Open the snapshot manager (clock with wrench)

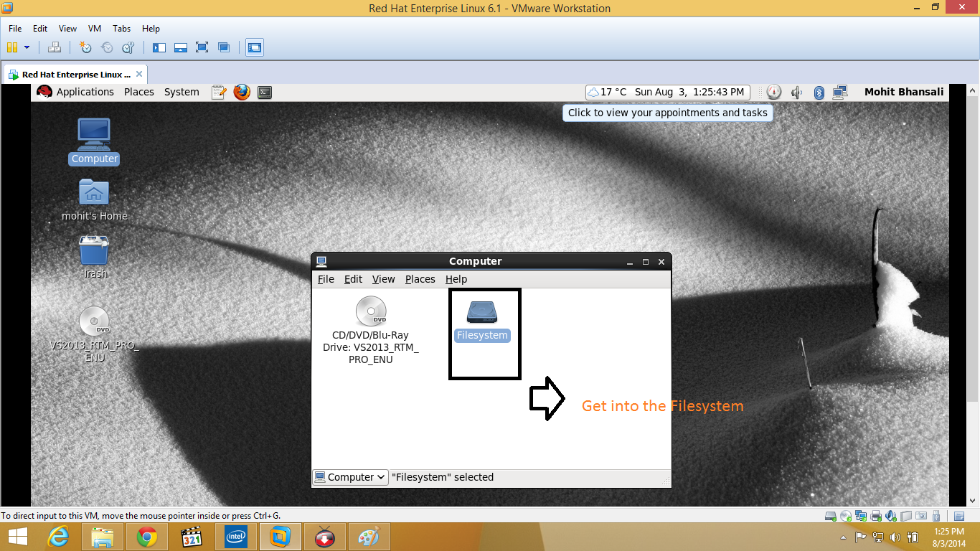point(128,47)
